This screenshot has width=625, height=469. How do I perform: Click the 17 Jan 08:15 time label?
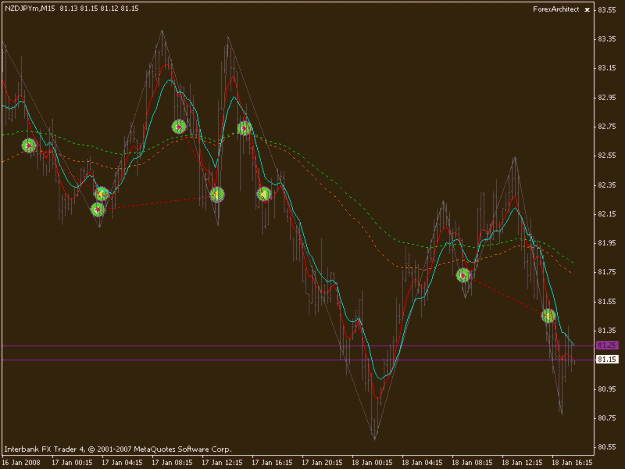click(172, 463)
